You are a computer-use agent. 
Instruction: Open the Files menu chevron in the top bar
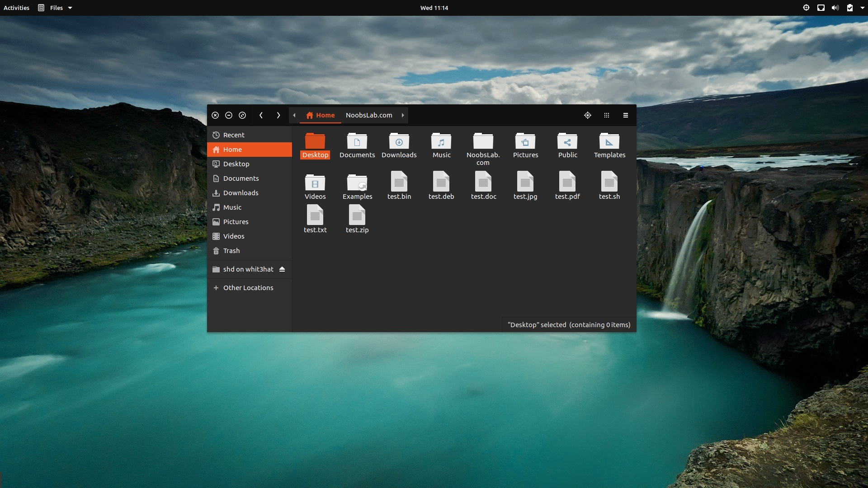click(70, 8)
